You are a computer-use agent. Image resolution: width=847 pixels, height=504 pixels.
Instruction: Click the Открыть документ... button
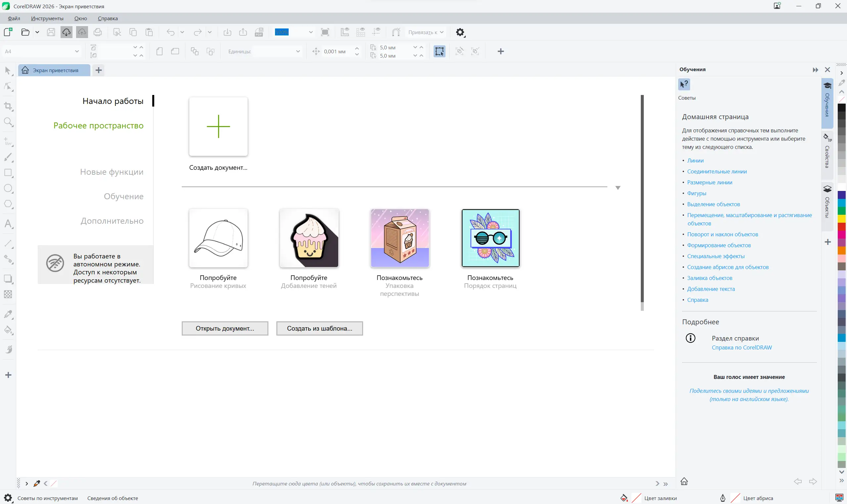coord(225,328)
